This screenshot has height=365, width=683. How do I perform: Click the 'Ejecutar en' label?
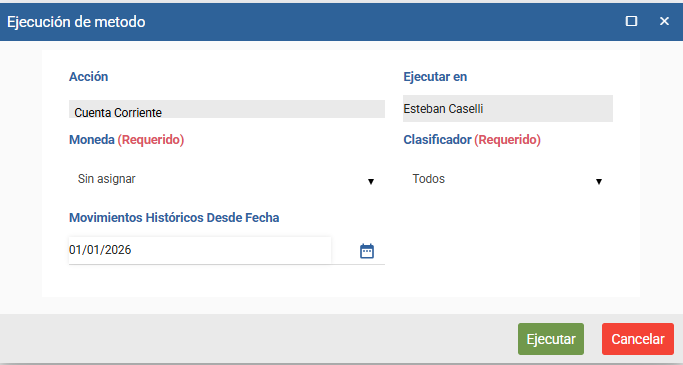(435, 77)
